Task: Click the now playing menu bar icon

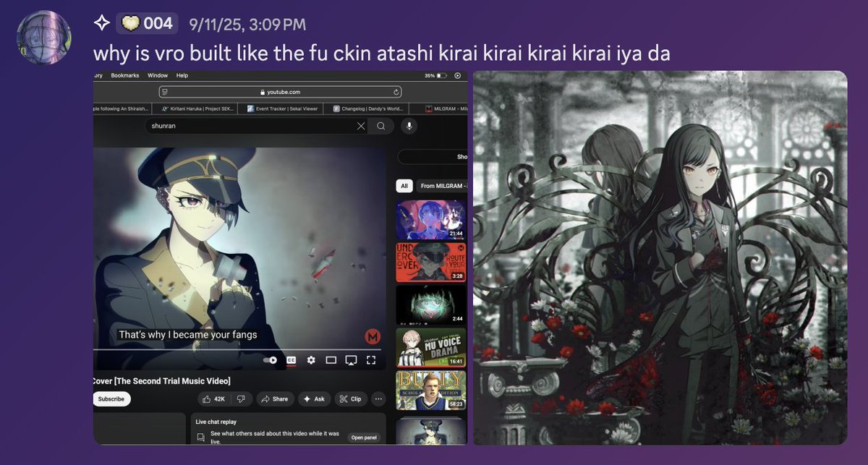Action: pyautogui.click(x=459, y=75)
